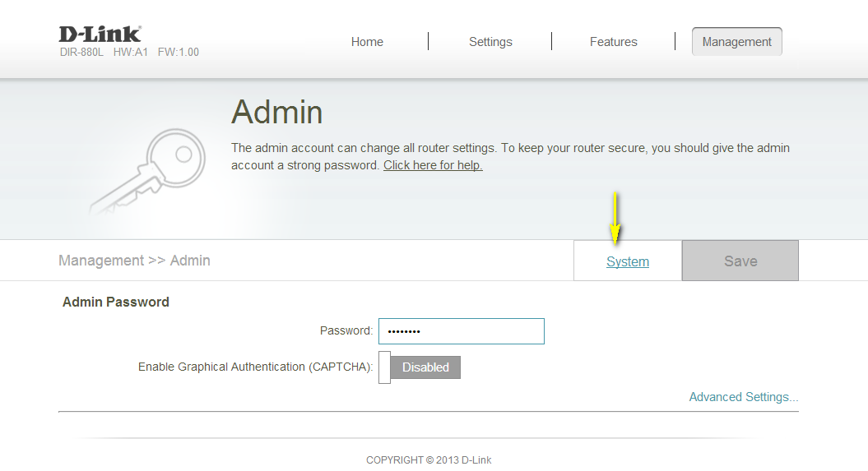Click the Admin Password section header
868x471 pixels.
tap(116, 302)
